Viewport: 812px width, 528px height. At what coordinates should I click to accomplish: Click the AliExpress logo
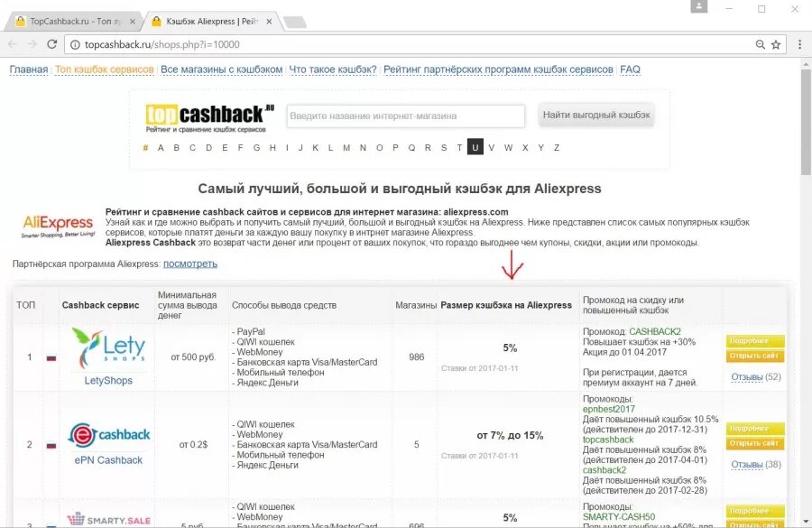tap(58, 227)
